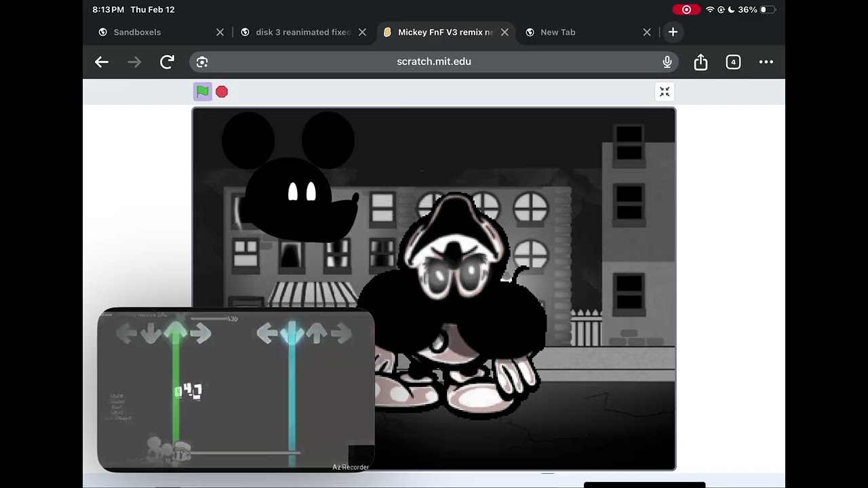
Task: Add a new tab with the plus button
Action: pos(673,32)
